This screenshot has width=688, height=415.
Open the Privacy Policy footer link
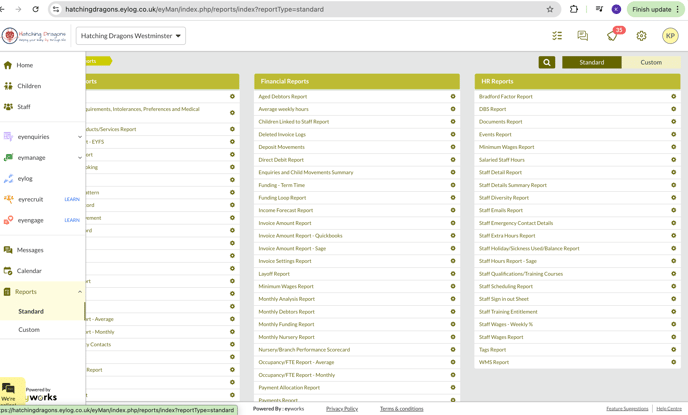(x=342, y=409)
